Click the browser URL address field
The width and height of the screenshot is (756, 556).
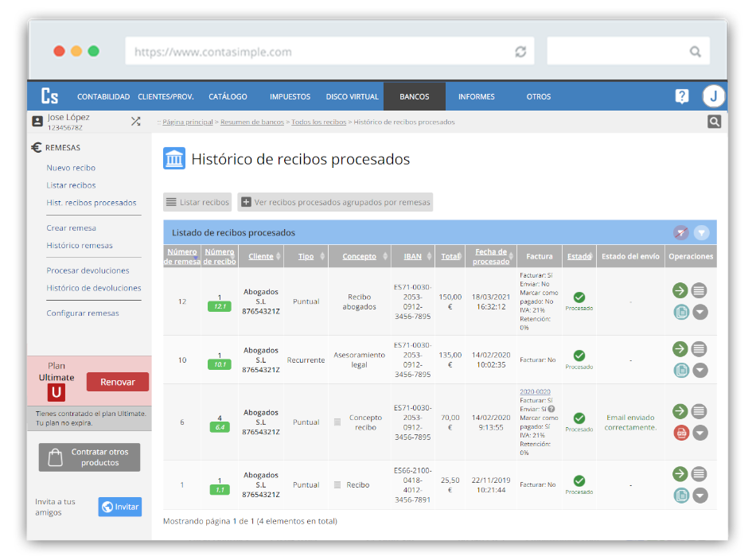coord(318,52)
